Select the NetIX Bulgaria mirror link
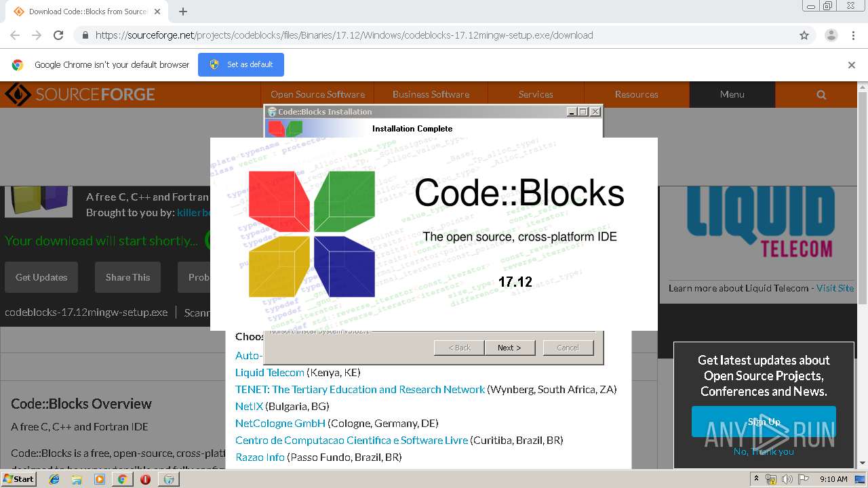 249,406
